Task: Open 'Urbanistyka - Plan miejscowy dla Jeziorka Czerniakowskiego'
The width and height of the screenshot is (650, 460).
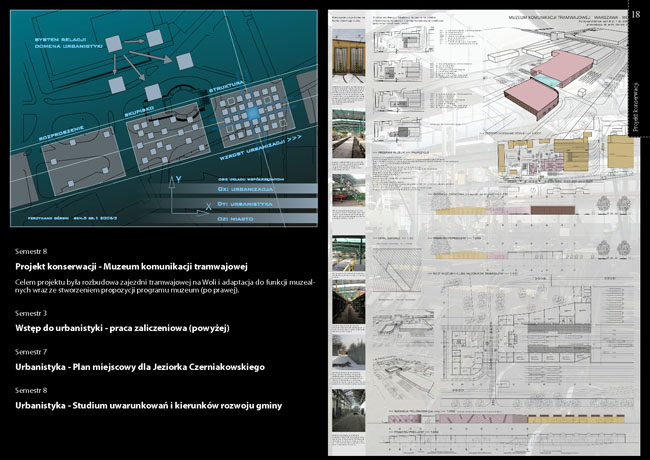Action: (x=140, y=368)
